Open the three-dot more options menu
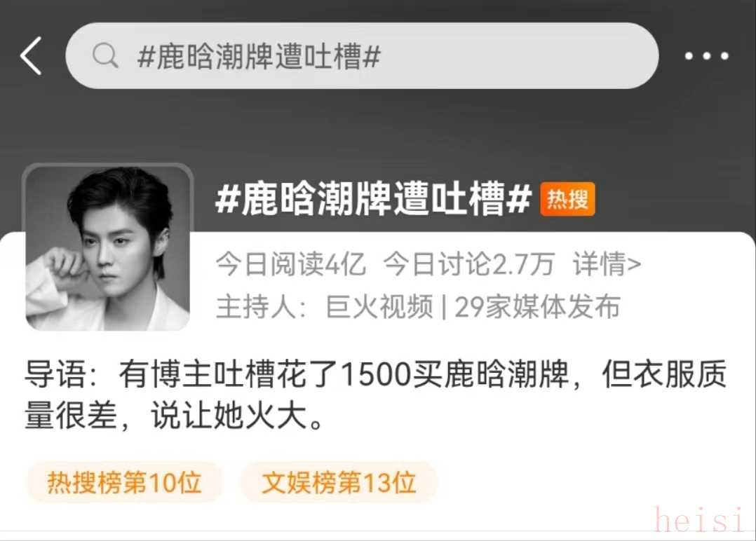The height and width of the screenshot is (541, 756). [707, 56]
